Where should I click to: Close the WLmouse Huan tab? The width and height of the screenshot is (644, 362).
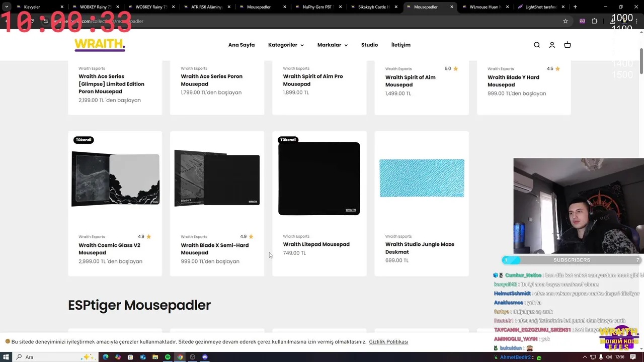click(507, 7)
